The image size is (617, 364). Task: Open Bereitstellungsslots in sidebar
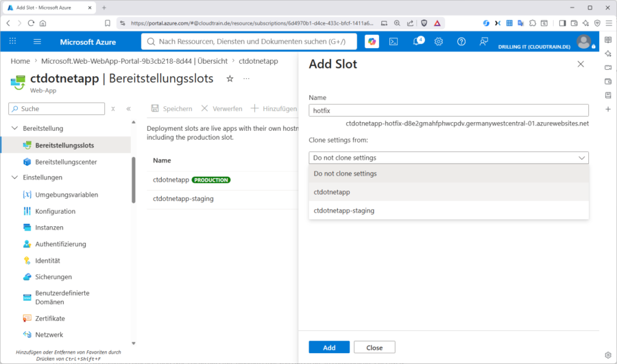point(66,145)
